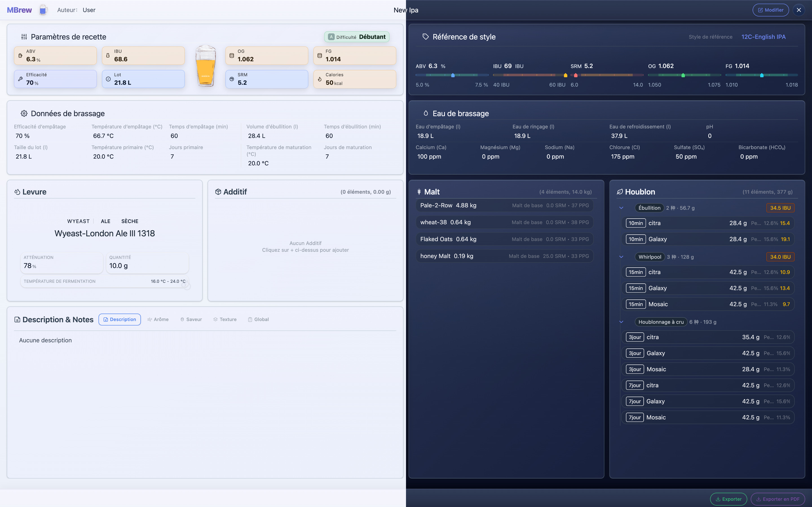Collapse the Ébullition hop group

[x=621, y=208]
